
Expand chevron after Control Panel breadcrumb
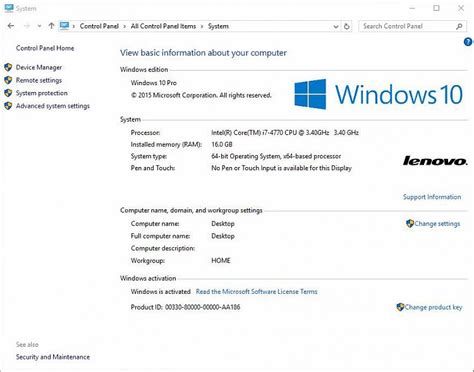coord(125,26)
